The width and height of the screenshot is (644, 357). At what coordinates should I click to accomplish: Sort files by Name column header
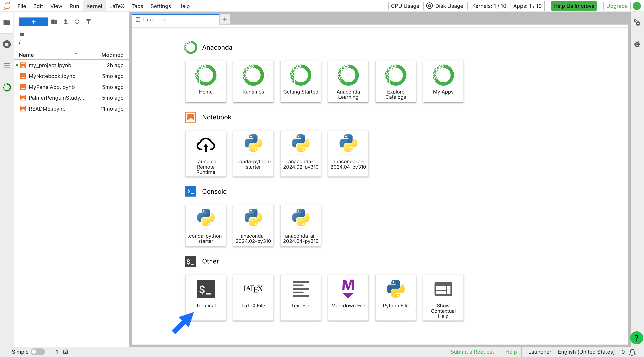[x=26, y=55]
